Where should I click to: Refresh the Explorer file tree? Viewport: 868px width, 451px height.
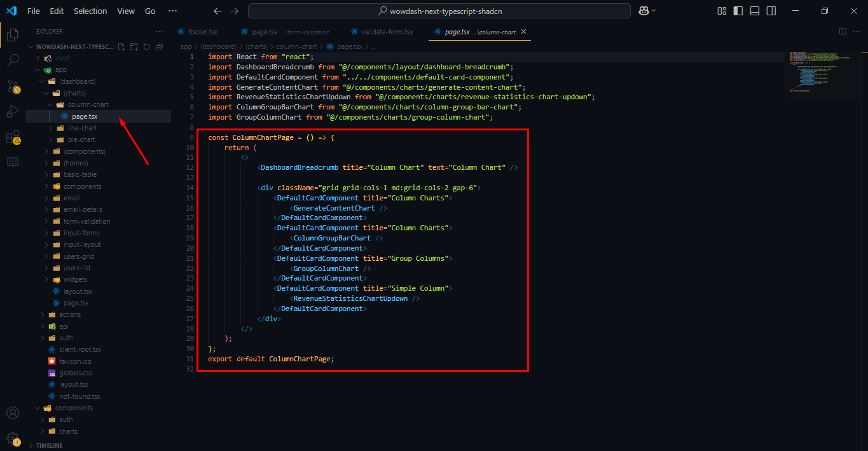click(x=146, y=46)
